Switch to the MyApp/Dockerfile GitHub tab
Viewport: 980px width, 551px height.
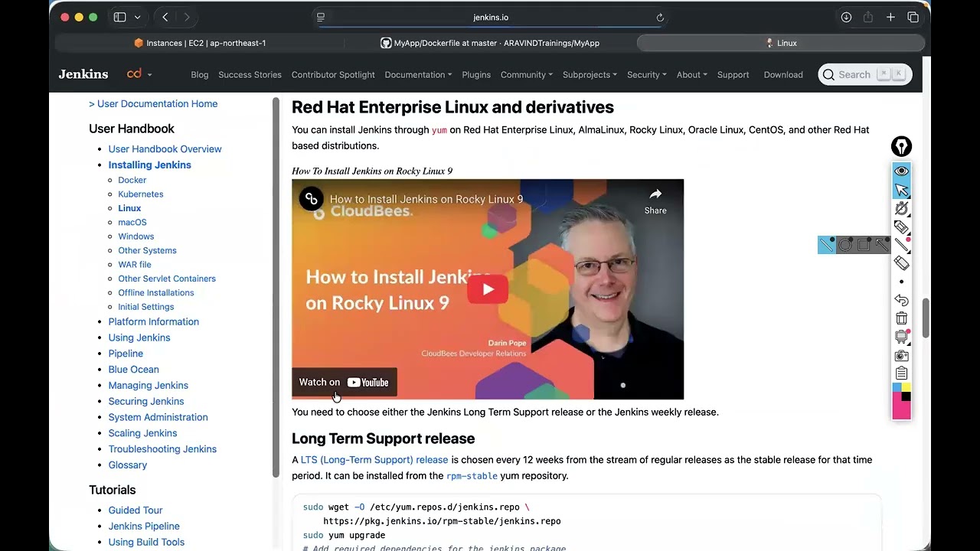coord(490,43)
